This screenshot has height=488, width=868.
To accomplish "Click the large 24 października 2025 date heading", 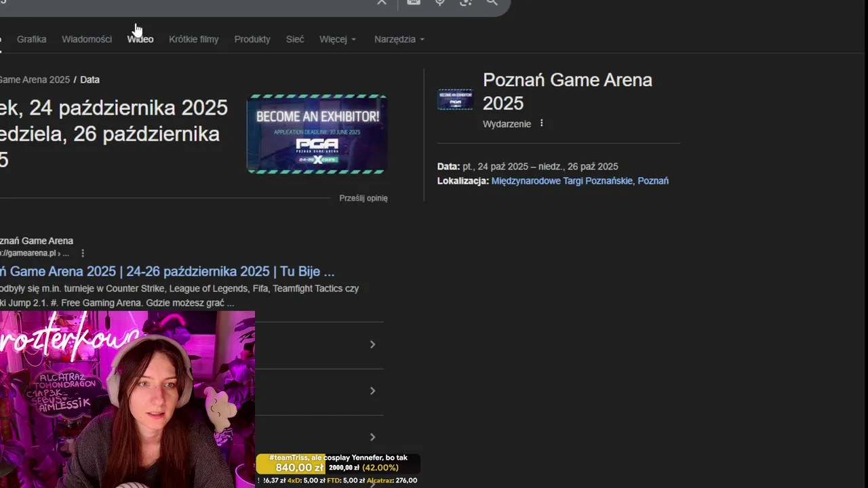I will [114, 134].
